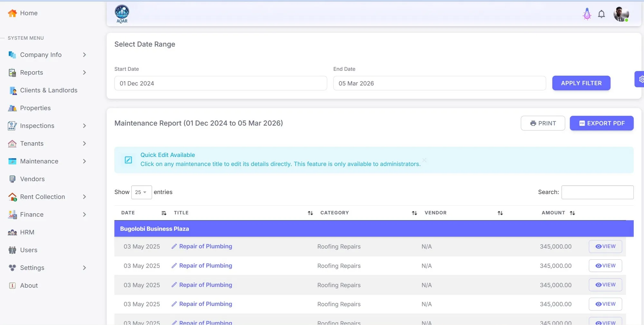Click the Start Date field
Image resolution: width=644 pixels, height=325 pixels.
[x=221, y=83]
